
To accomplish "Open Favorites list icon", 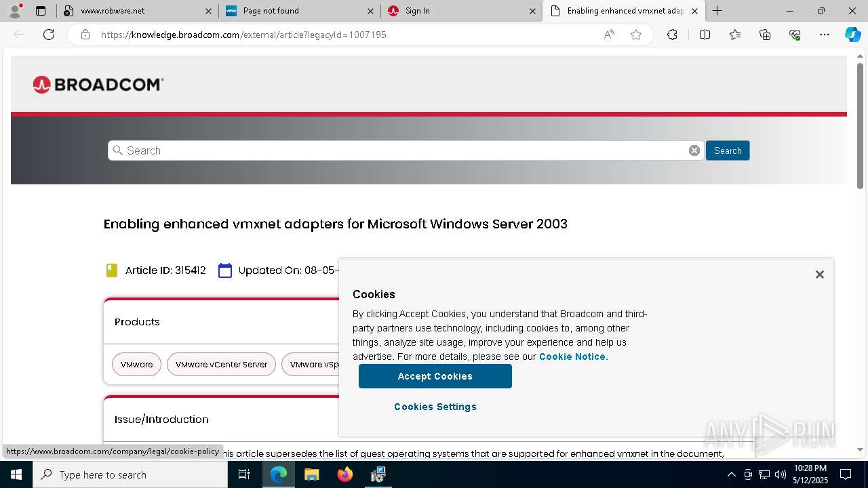I will 735,35.
